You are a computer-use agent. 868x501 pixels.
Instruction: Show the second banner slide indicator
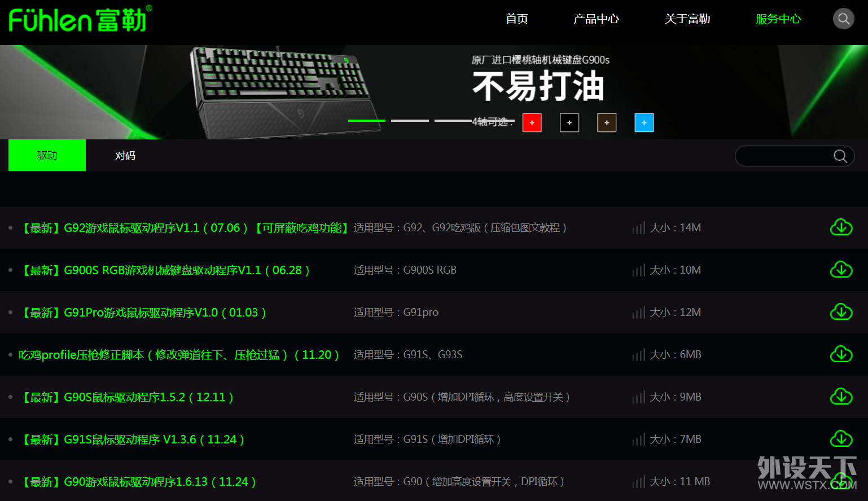[410, 121]
